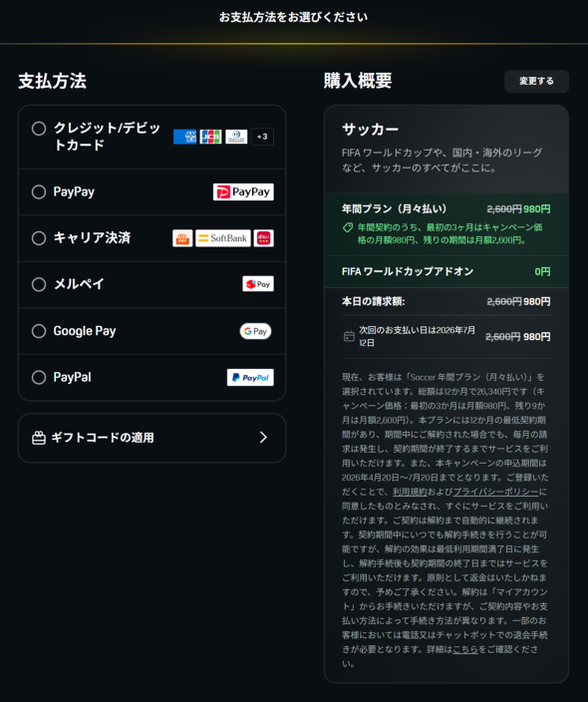Click the 購入概要 heading
This screenshot has height=702, width=588.
point(358,81)
